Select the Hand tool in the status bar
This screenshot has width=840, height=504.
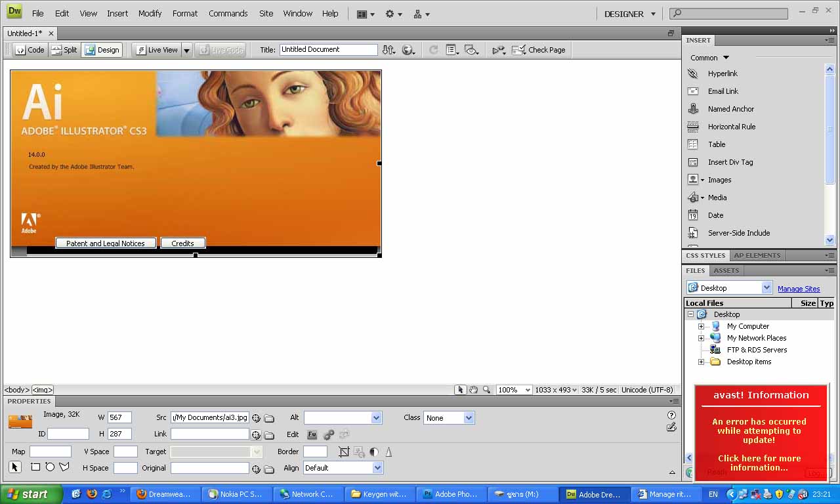pyautogui.click(x=473, y=390)
